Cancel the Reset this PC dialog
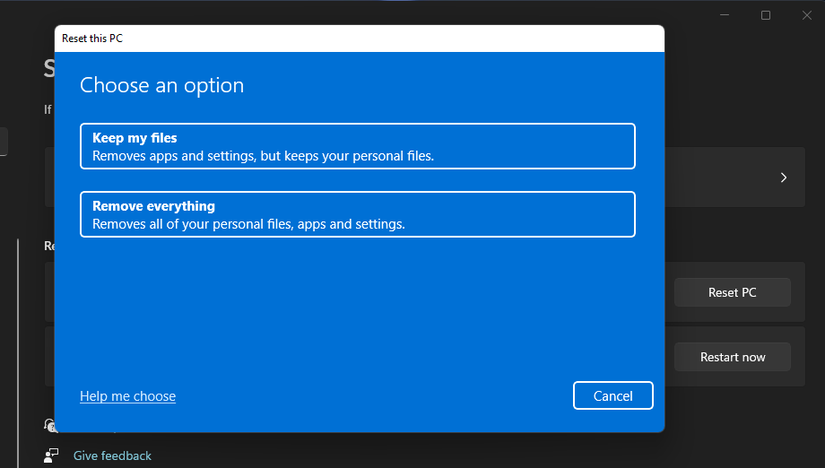 click(x=613, y=395)
